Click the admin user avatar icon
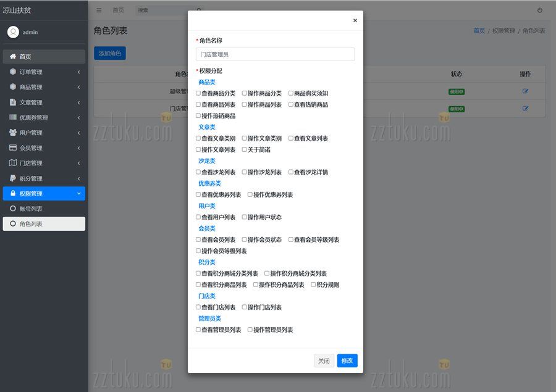 click(x=13, y=32)
